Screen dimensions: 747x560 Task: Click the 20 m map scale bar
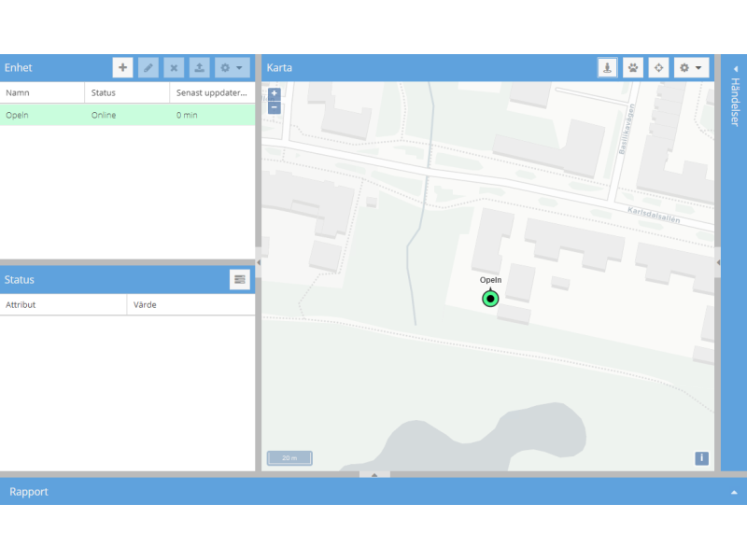289,458
